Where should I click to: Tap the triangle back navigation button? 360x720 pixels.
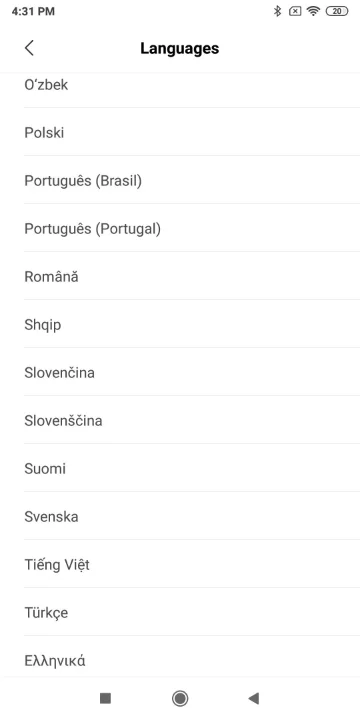click(253, 698)
